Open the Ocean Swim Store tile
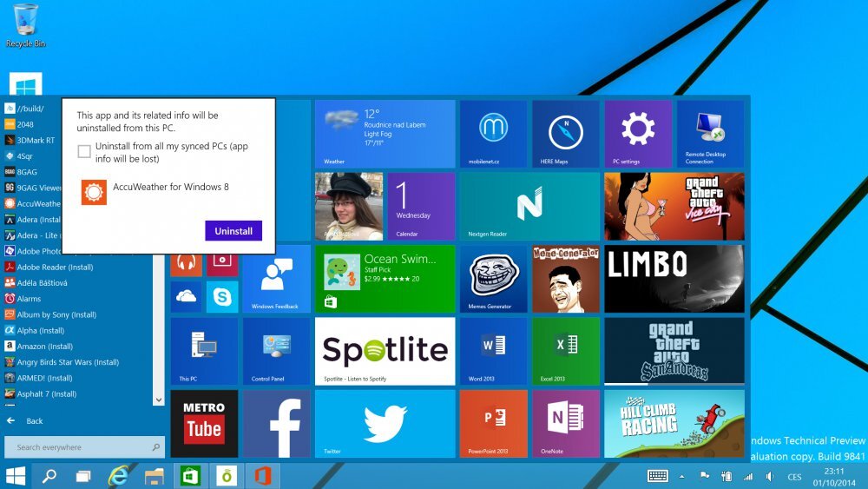The width and height of the screenshot is (868, 489). 385,279
